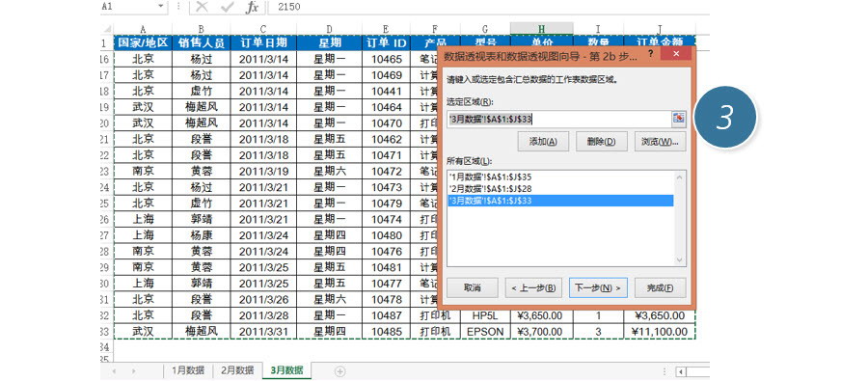Open the Name Box dropdown arrow
868x381 pixels.
[161, 6]
